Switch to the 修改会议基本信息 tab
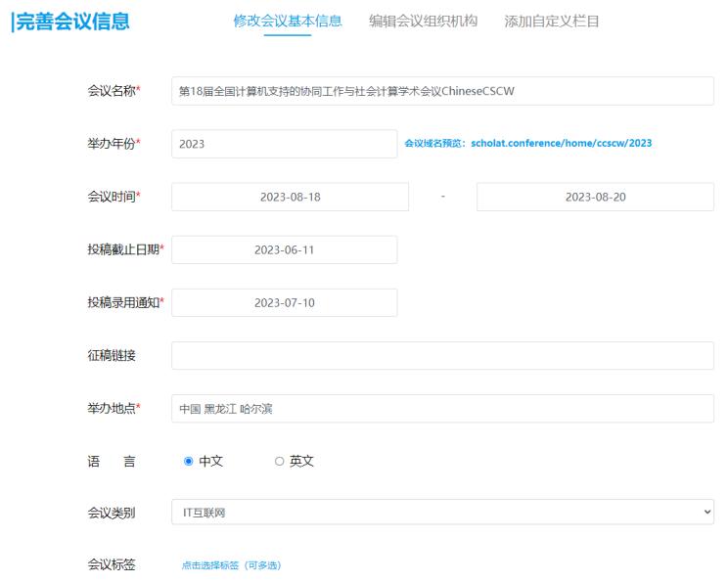Screen dimensions: 728x583 pos(287,22)
